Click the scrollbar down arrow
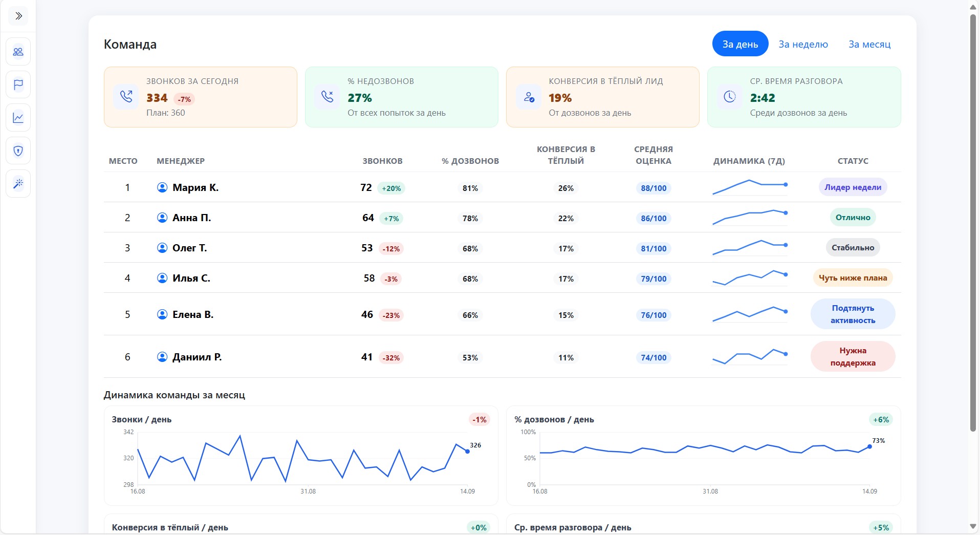This screenshot has height=535, width=980. coord(973,526)
